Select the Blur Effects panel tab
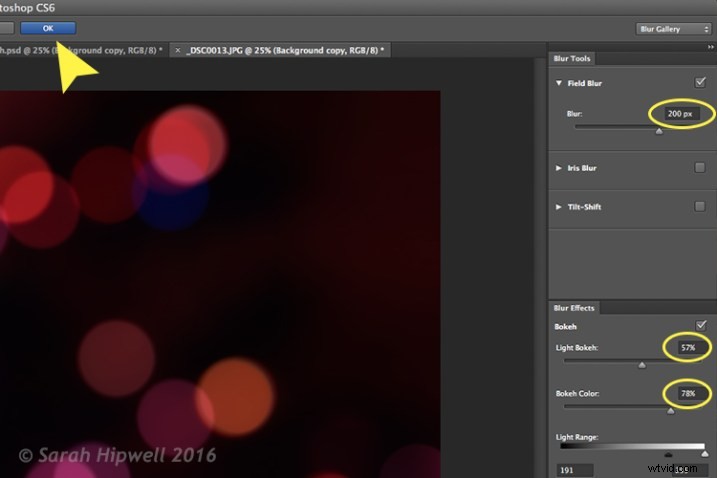The height and width of the screenshot is (478, 717). click(574, 308)
